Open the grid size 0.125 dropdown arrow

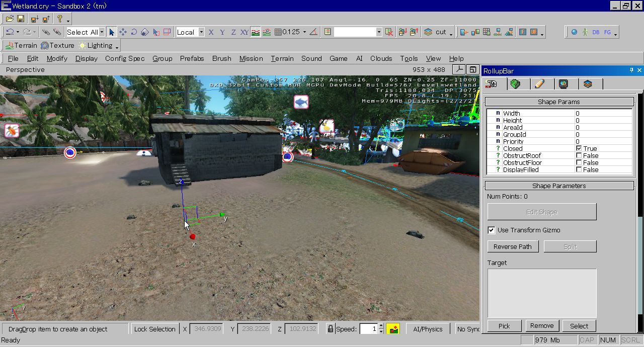pos(304,32)
